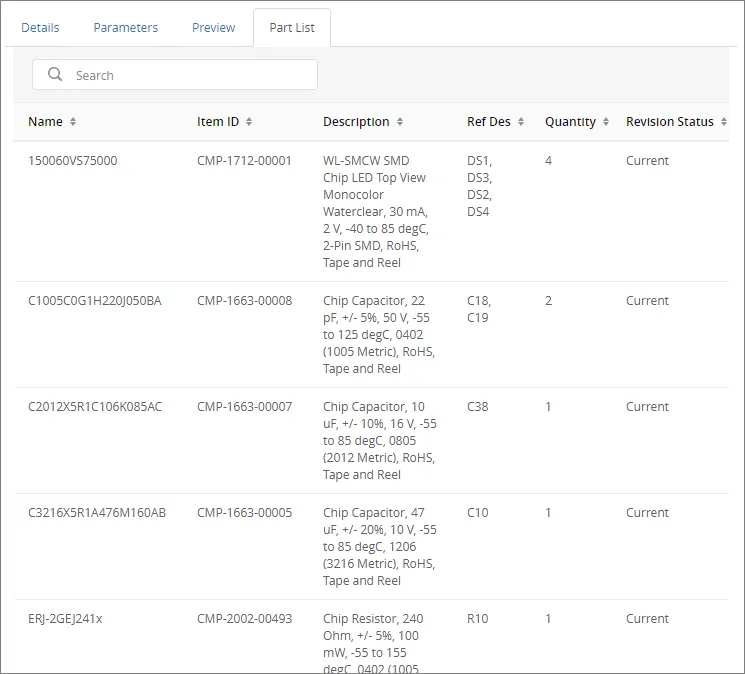Click the magnifier search icon
Viewport: 745px width, 674px height.
coord(55,74)
